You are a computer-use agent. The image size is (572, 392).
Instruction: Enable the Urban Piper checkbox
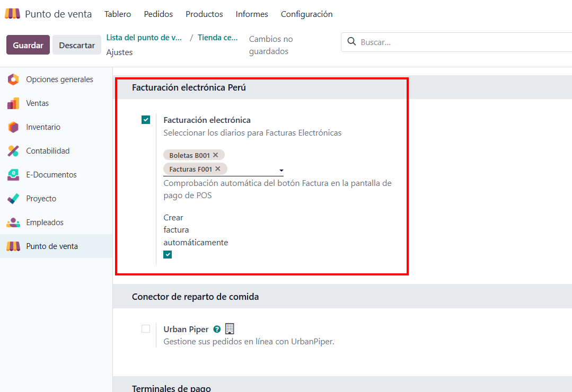pyautogui.click(x=146, y=329)
